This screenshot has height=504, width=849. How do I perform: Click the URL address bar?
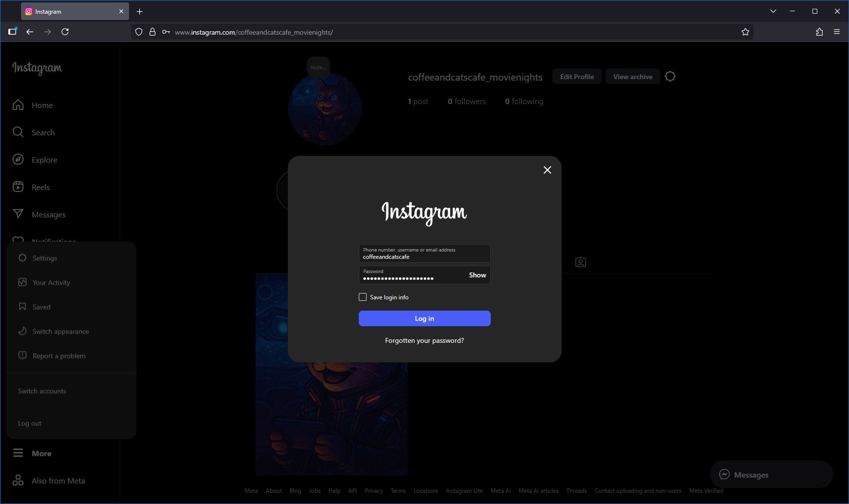[440, 32]
